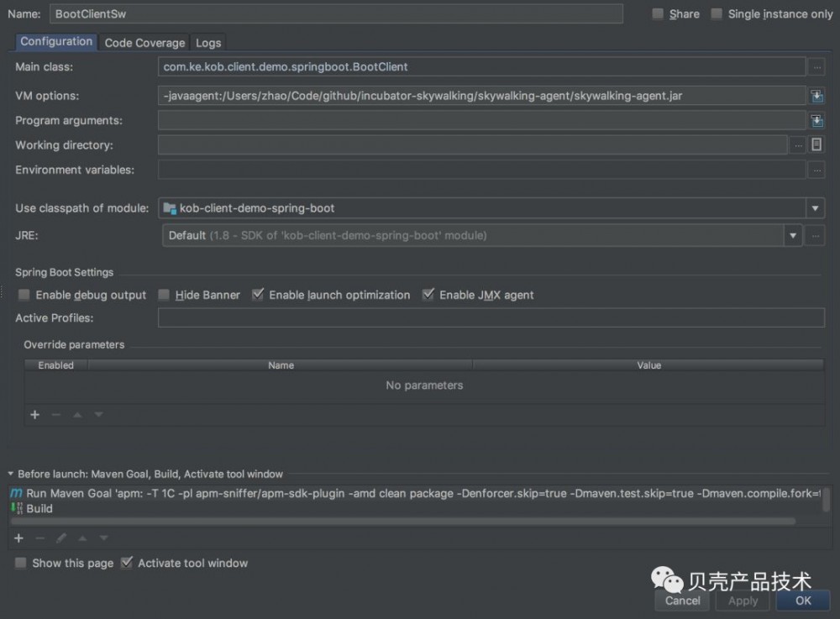The width and height of the screenshot is (840, 619).
Task: Add Before launch task plus icon
Action: pos(18,538)
